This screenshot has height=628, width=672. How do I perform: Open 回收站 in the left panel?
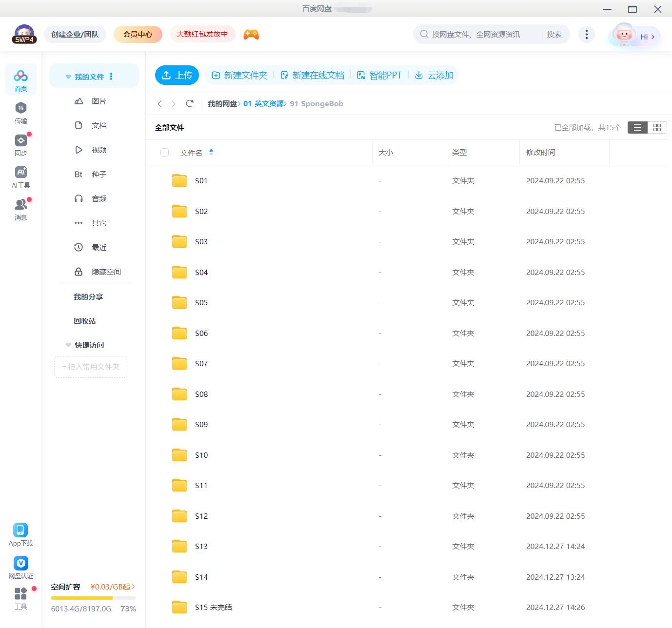[x=85, y=321]
